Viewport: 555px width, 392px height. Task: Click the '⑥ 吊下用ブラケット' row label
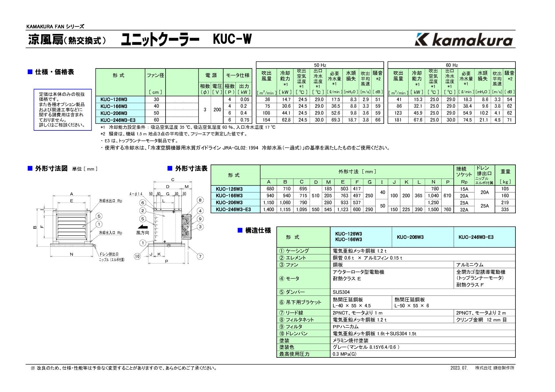[300, 302]
